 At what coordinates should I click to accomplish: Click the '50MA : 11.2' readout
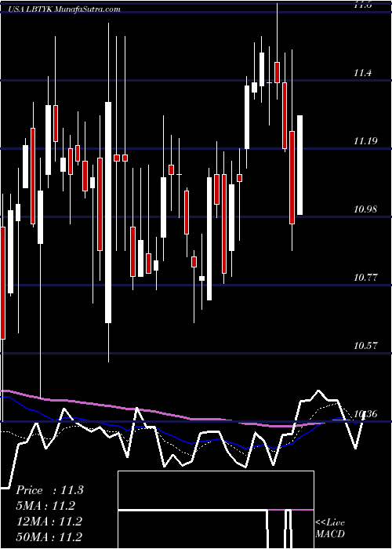coord(49,536)
